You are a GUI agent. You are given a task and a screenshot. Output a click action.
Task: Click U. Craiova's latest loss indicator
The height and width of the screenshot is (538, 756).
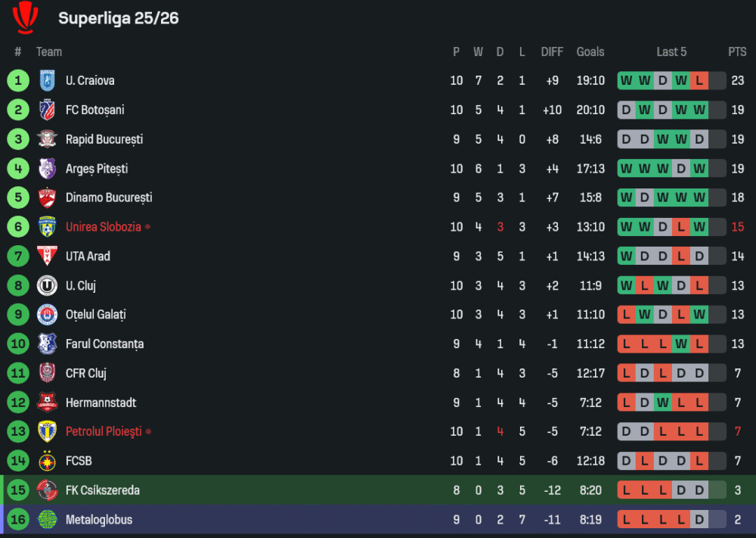[x=699, y=80]
